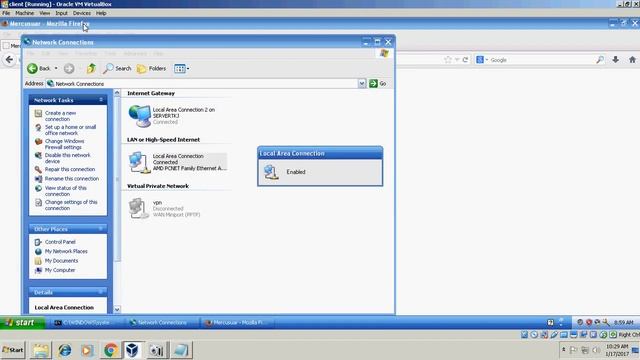
Task: Open VirtualBox Input menu
Action: [61, 13]
